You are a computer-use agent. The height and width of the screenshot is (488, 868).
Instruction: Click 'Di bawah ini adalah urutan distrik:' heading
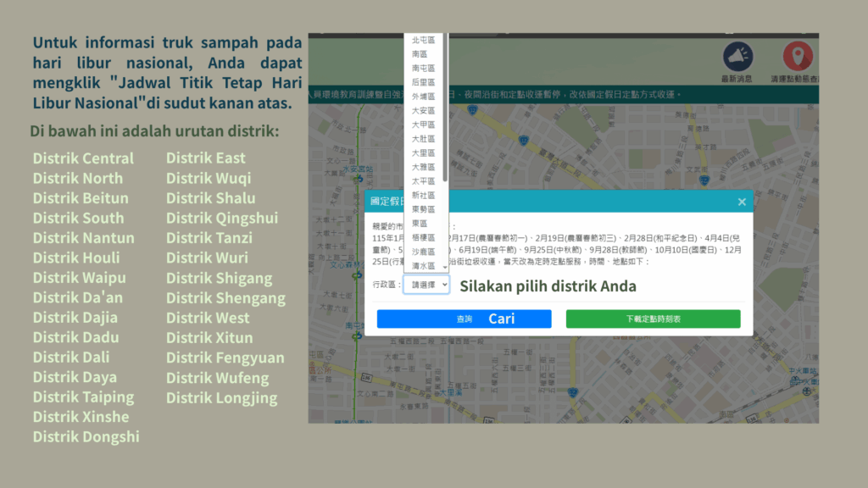tap(154, 131)
